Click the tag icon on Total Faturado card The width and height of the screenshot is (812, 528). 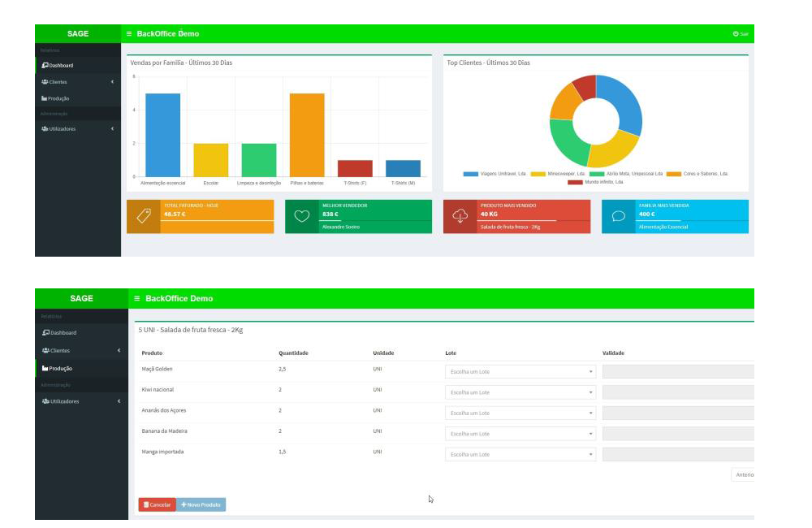point(144,216)
